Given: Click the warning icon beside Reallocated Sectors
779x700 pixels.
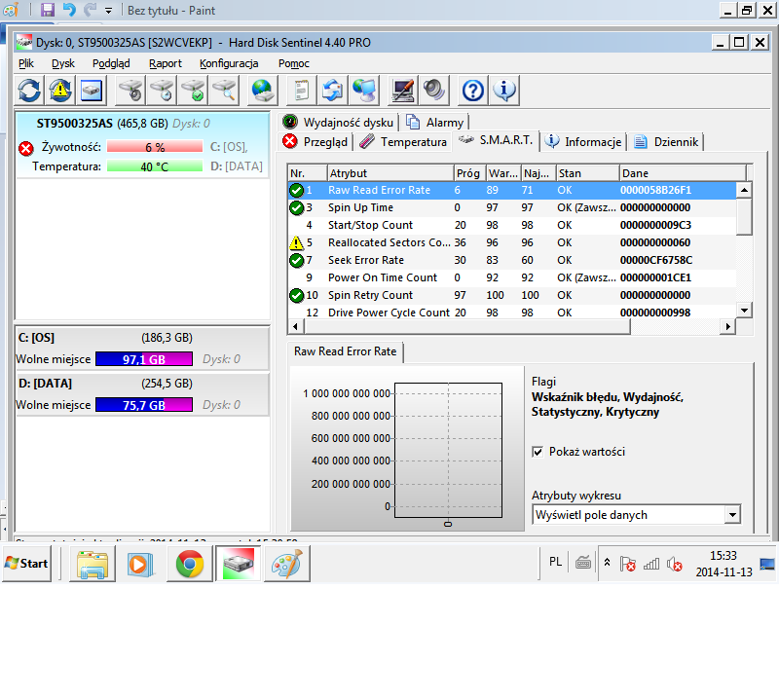Looking at the screenshot, I should (x=297, y=243).
